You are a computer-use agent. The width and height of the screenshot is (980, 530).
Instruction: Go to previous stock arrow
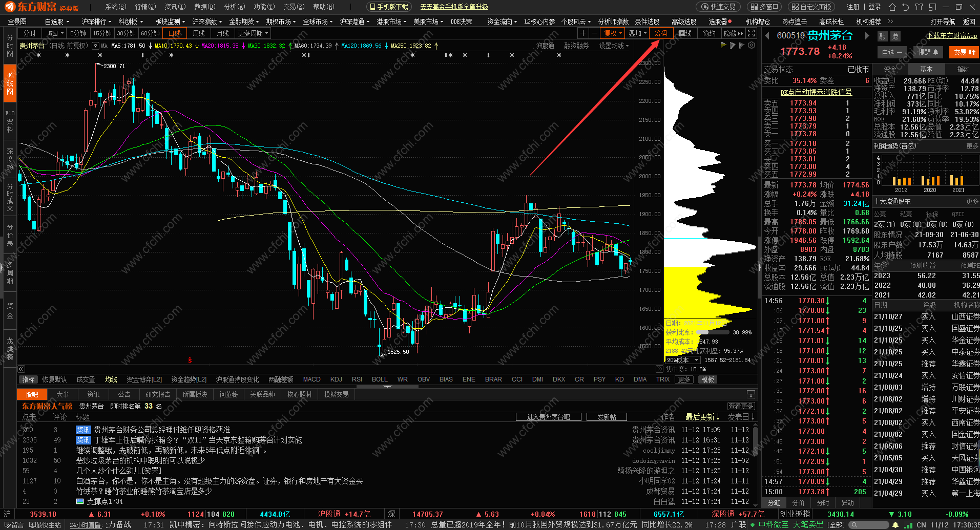(x=767, y=35)
